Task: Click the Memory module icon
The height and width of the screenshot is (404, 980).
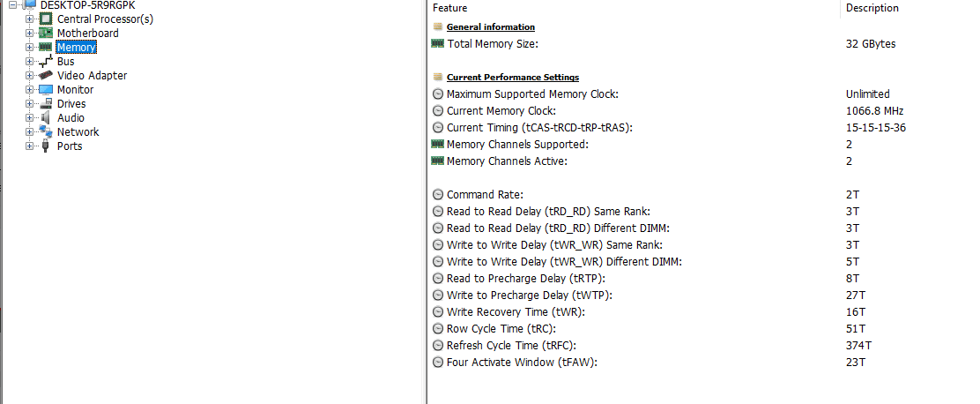Action: [x=46, y=47]
